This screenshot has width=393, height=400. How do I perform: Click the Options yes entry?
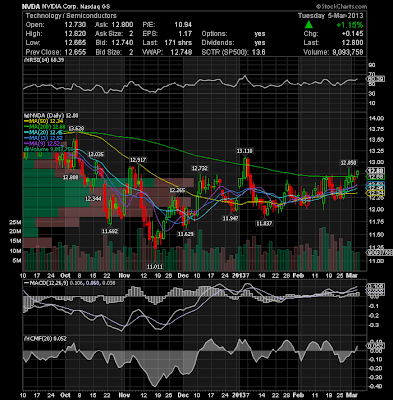(x=260, y=34)
